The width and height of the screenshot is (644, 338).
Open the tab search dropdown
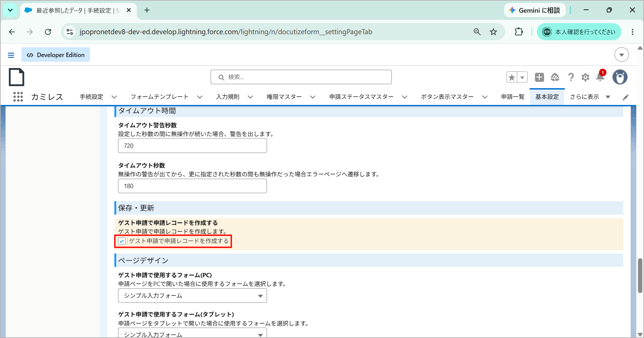pyautogui.click(x=10, y=10)
